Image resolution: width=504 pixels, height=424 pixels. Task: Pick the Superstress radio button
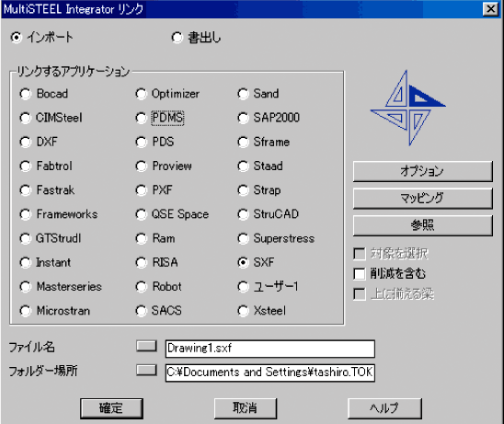click(x=243, y=238)
